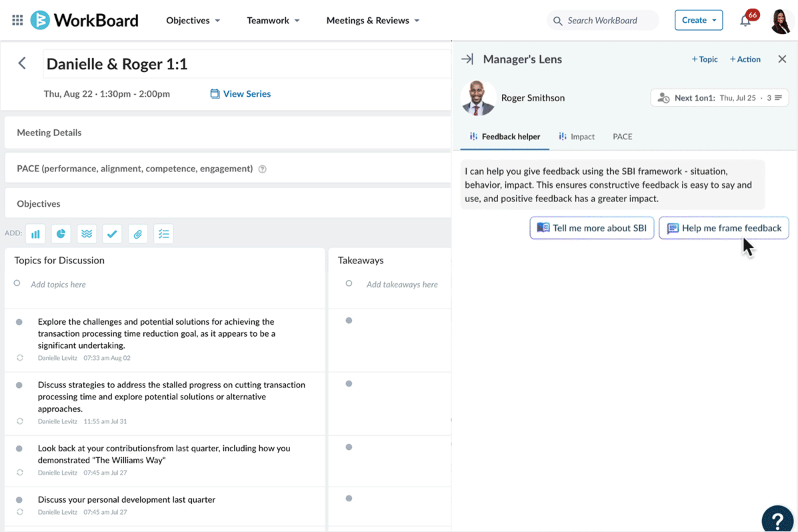Click the 'Topics for Discussion' heading
798x532 pixels.
(59, 260)
